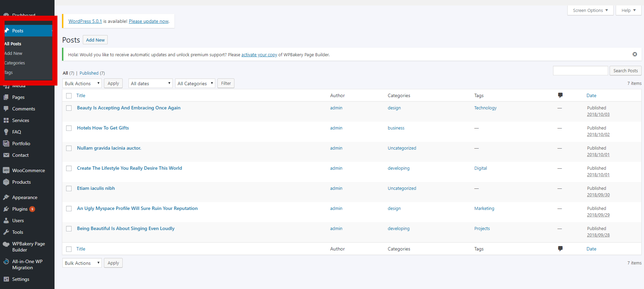Screen dimensions: 644x289
Task: Click the Portfolio icon in sidebar
Action: click(x=6, y=143)
